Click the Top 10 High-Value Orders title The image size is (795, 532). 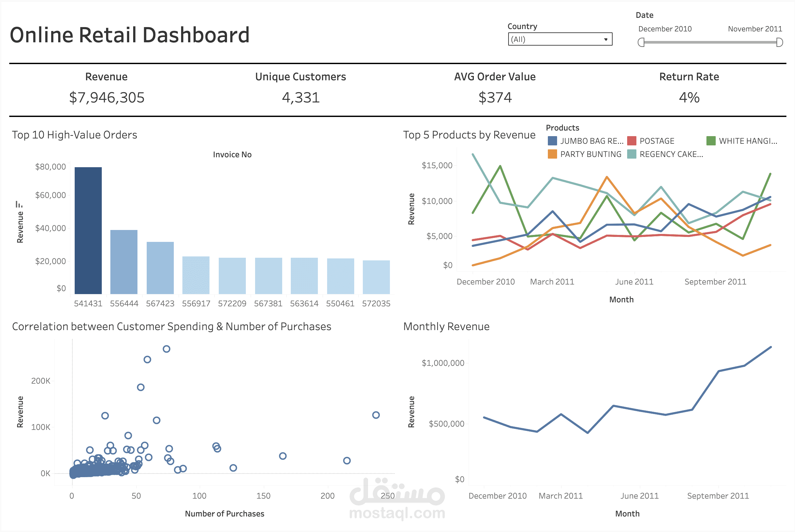pos(75,135)
